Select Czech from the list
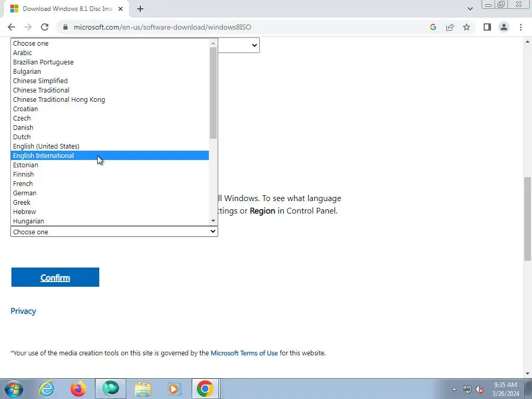This screenshot has height=399, width=532. coord(110,118)
